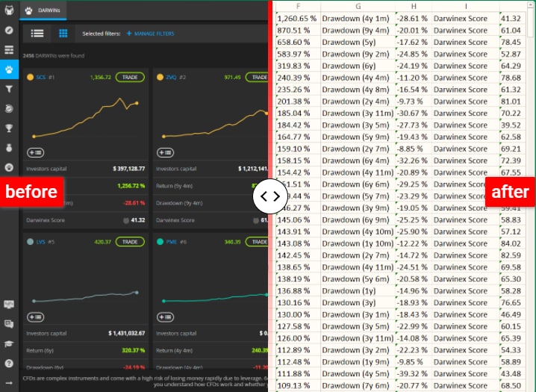
Task: Open the compass explore icon in sidebar
Action: [9, 30]
